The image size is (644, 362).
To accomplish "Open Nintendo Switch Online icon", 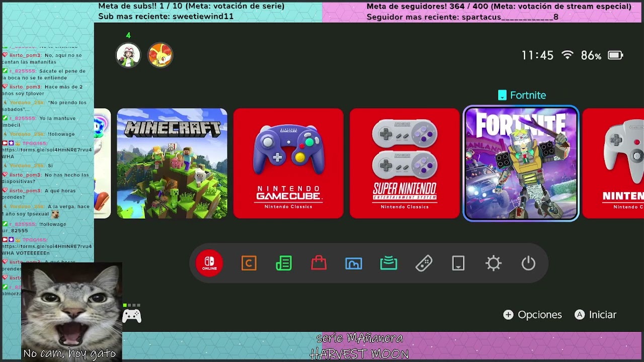I will click(209, 263).
